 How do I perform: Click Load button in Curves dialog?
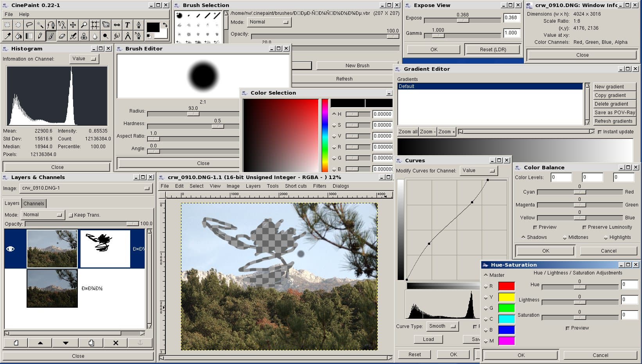coord(428,339)
